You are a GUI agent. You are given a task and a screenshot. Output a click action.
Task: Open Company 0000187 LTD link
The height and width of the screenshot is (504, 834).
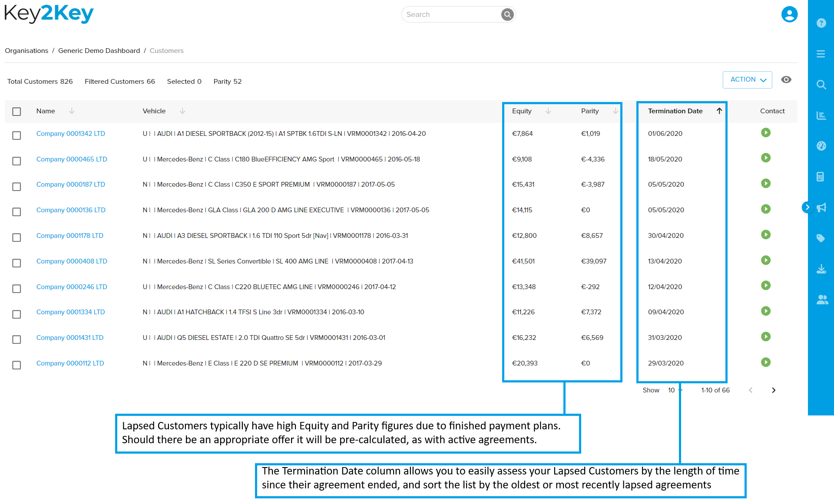click(x=71, y=184)
